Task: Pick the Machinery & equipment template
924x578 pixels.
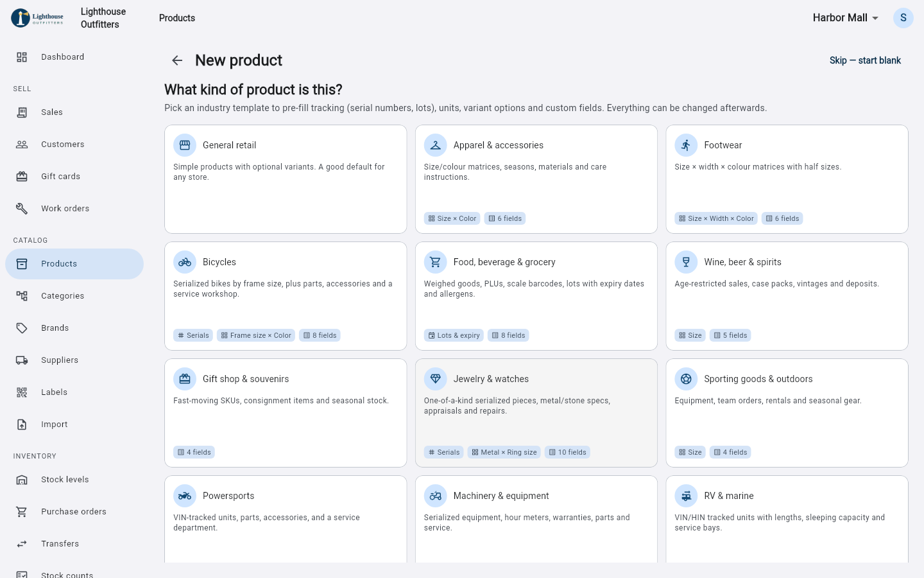Action: tap(536, 520)
